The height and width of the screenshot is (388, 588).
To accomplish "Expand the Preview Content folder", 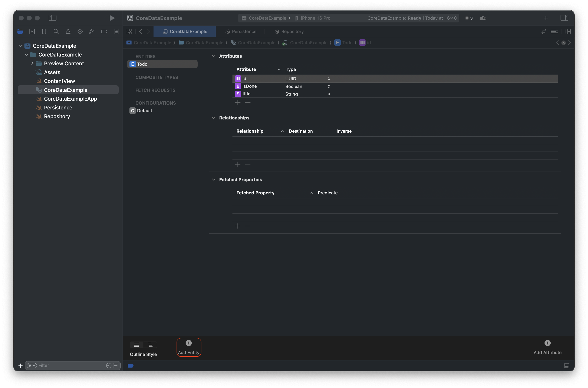I will click(x=32, y=63).
